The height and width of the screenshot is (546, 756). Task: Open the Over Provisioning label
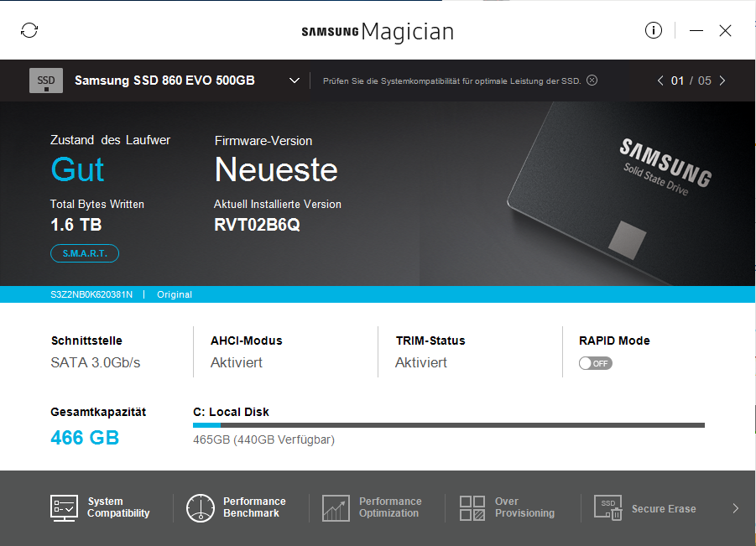[x=524, y=507]
